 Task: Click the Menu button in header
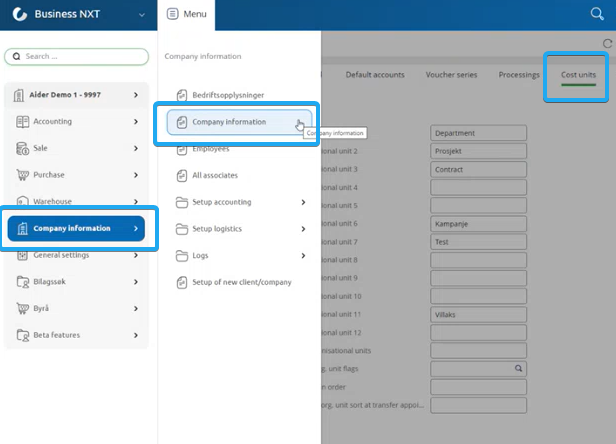187,15
